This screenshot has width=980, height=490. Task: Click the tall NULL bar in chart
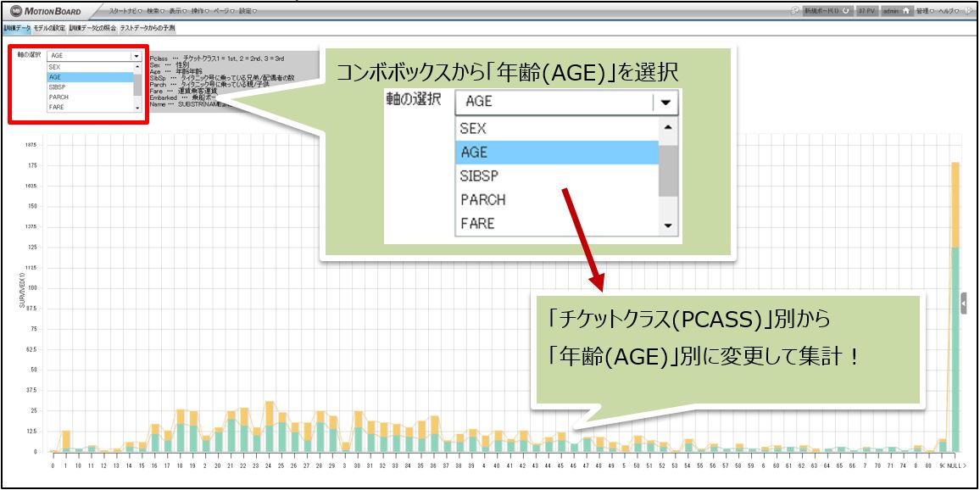point(955,339)
